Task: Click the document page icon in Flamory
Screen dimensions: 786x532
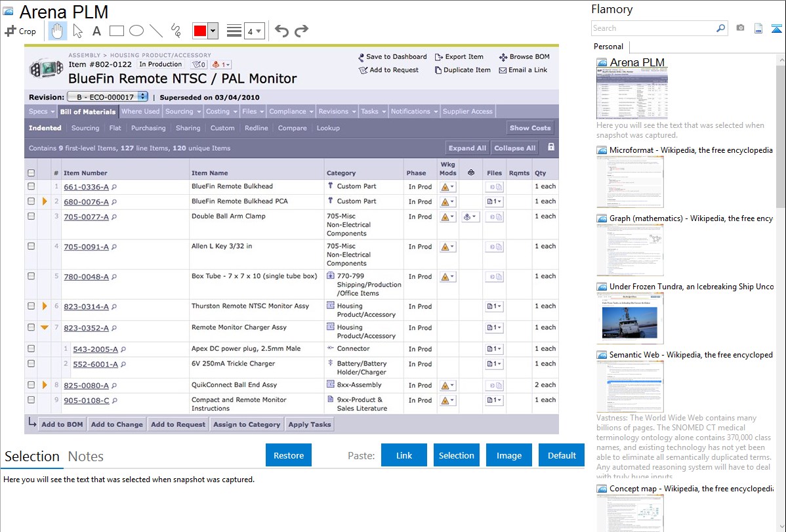Action: 758,28
